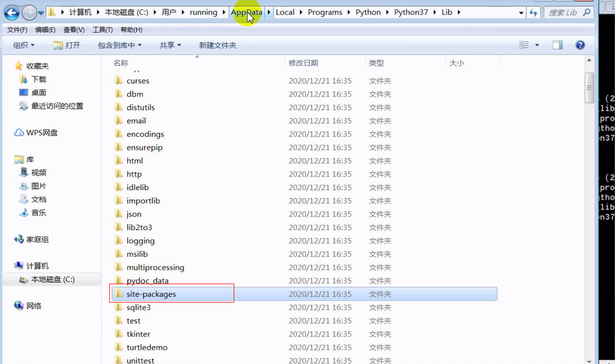Image resolution: width=615 pixels, height=364 pixels.
Task: Click 新建文件夹 toolbar button
Action: [217, 45]
